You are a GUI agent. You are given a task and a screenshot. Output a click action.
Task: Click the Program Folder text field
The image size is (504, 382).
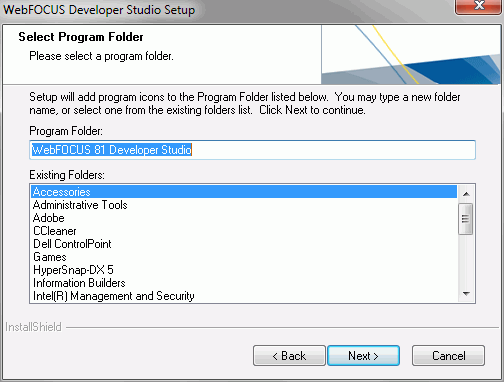[x=252, y=150]
